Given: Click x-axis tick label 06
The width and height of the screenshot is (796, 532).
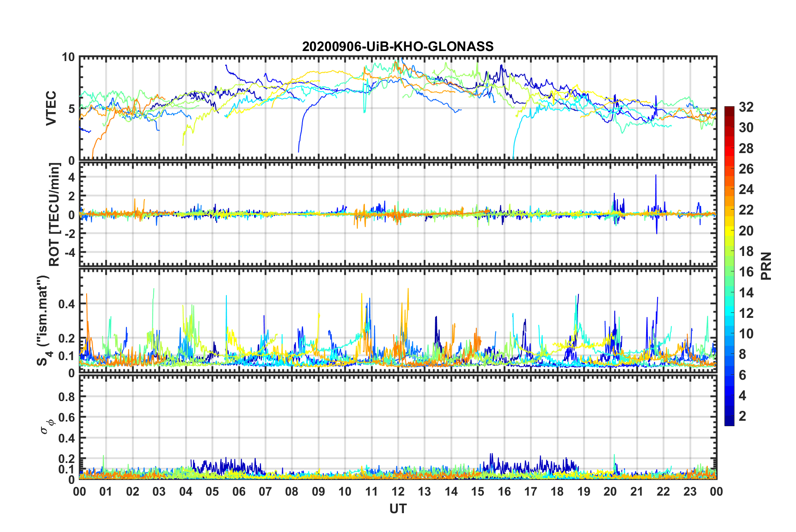Looking at the screenshot, I should pyautogui.click(x=239, y=491).
